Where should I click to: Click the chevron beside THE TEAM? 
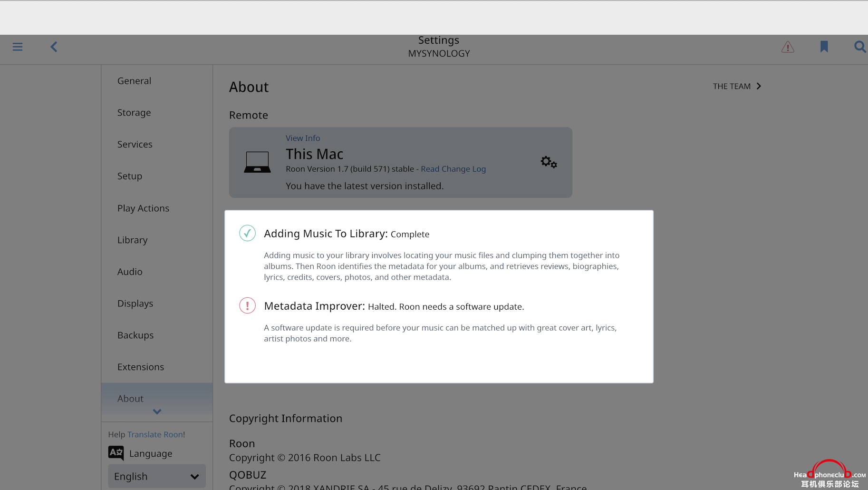759,86
